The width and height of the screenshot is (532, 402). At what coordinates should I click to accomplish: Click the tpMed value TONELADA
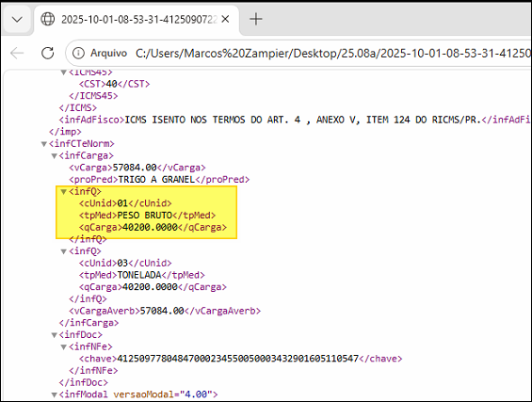pos(139,275)
